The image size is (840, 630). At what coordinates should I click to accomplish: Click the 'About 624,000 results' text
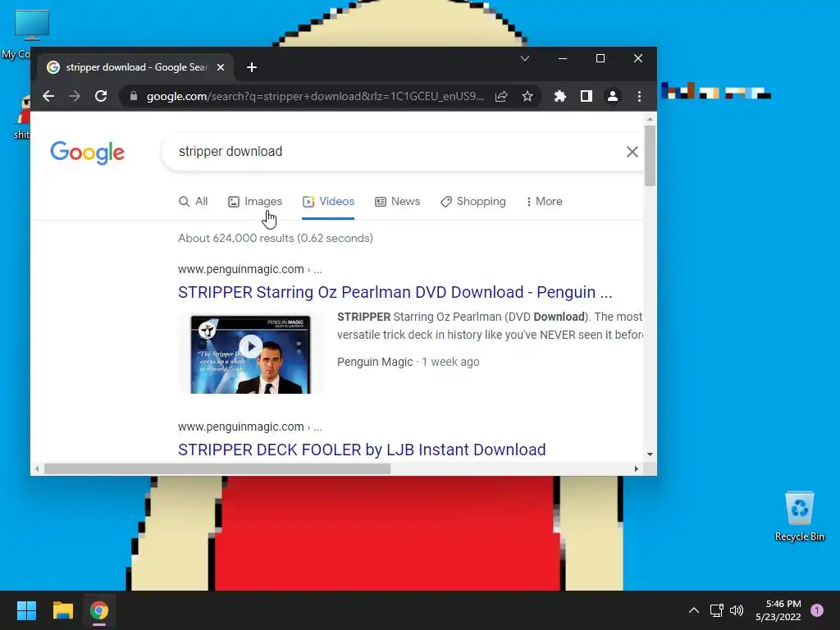point(276,239)
